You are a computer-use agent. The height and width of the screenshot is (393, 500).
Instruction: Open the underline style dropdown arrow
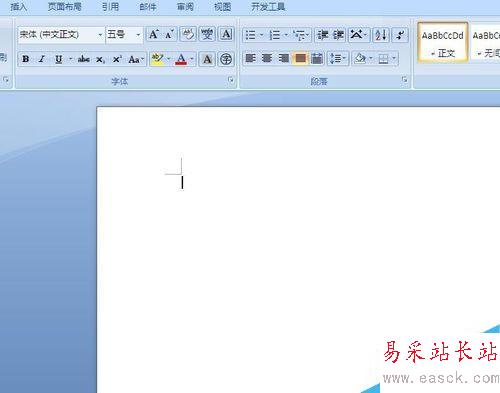click(x=70, y=59)
